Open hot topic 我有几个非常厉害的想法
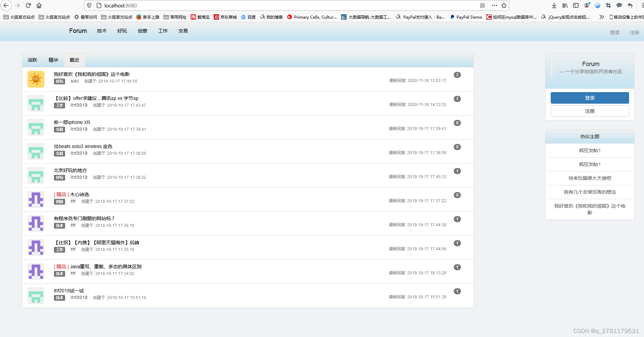 point(590,192)
